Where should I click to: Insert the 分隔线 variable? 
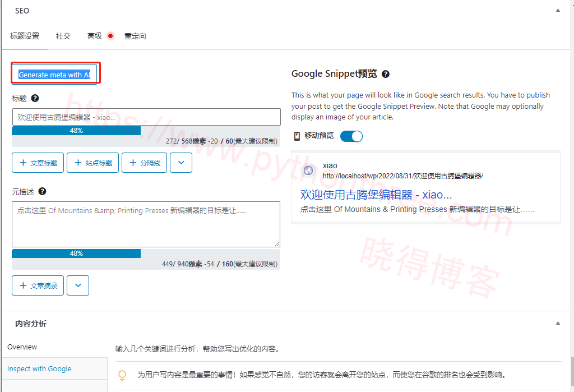point(144,163)
